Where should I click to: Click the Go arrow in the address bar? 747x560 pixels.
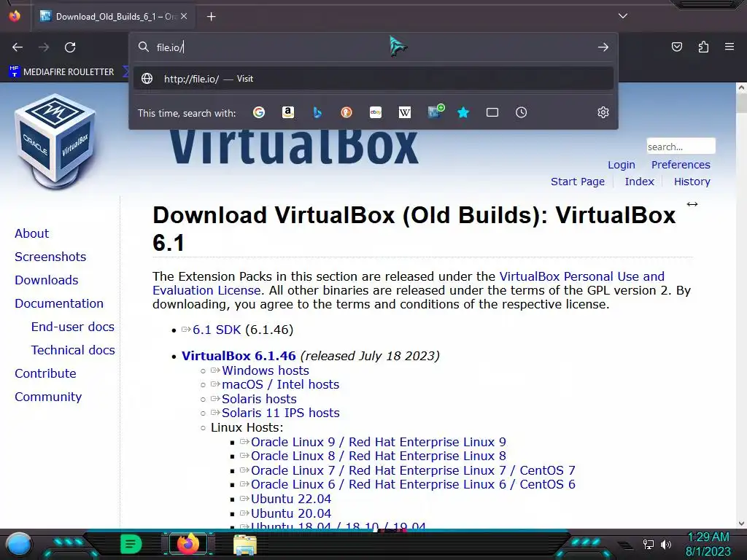pyautogui.click(x=603, y=47)
